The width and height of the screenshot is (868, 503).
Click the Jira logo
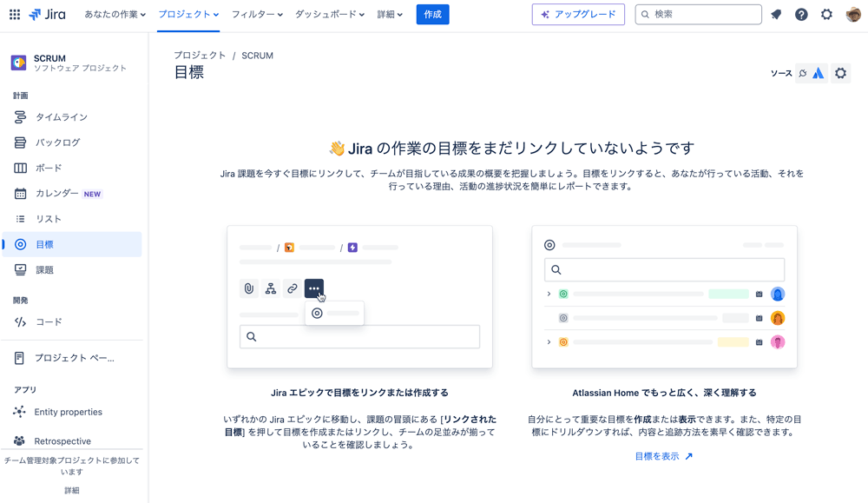(47, 15)
